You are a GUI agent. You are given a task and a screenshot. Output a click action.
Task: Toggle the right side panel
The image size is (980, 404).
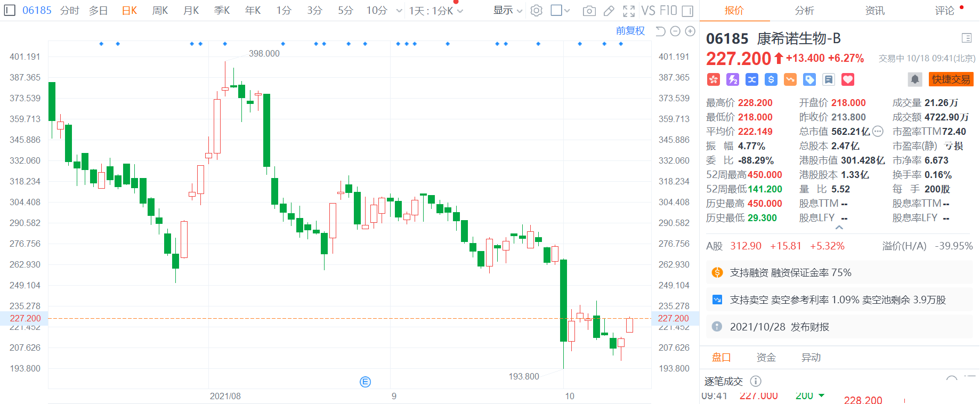click(x=687, y=11)
